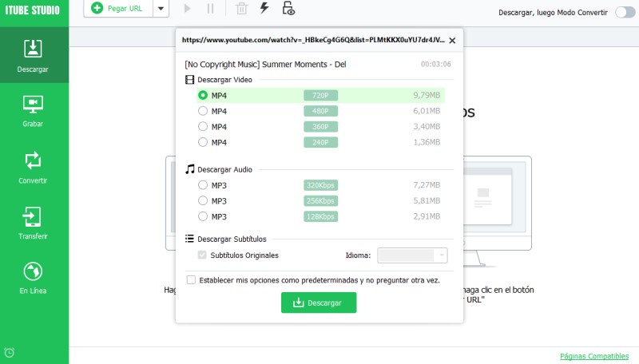Open the Convertir section
Viewport: 639px width, 364px height.
(33, 168)
